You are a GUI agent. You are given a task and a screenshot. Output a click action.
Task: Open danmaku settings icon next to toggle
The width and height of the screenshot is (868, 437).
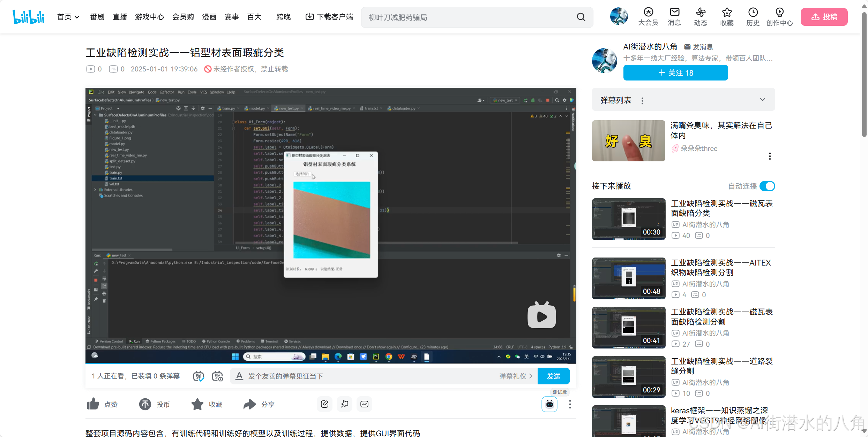(x=218, y=376)
